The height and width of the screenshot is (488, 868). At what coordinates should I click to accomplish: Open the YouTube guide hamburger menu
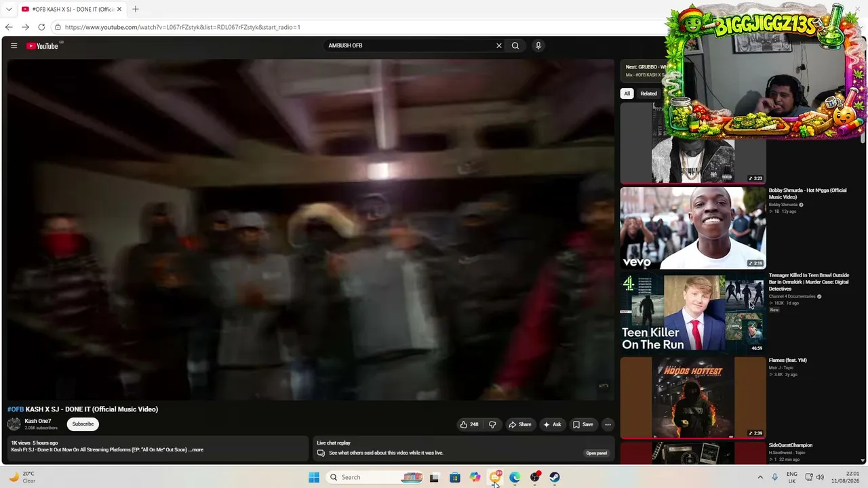[x=14, y=45]
